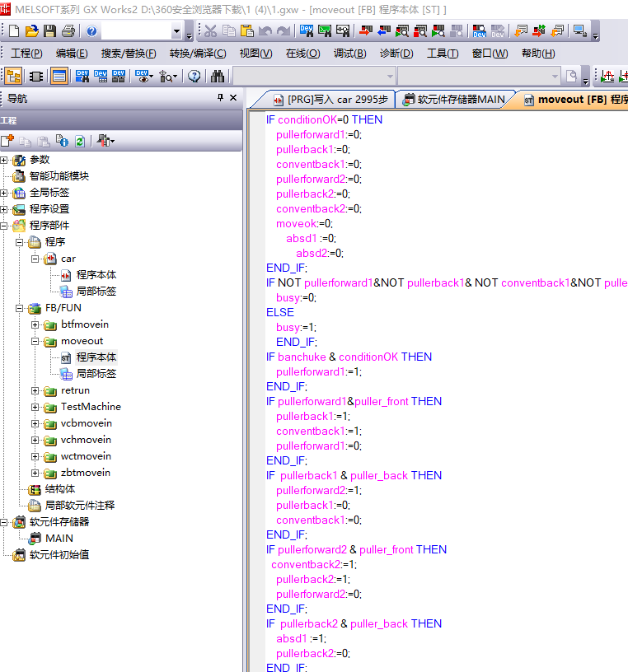Click the help question mark toolbar icon
Image resolution: width=628 pixels, height=672 pixels.
[91, 31]
